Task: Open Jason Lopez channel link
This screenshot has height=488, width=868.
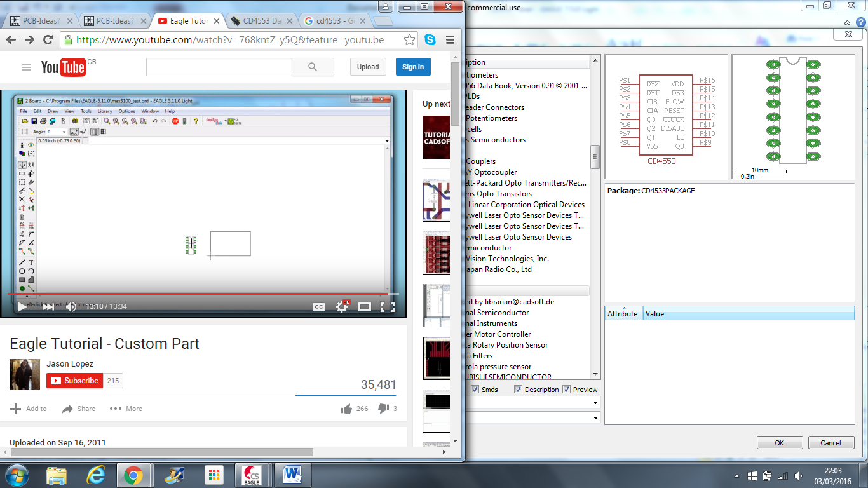Action: [x=70, y=364]
